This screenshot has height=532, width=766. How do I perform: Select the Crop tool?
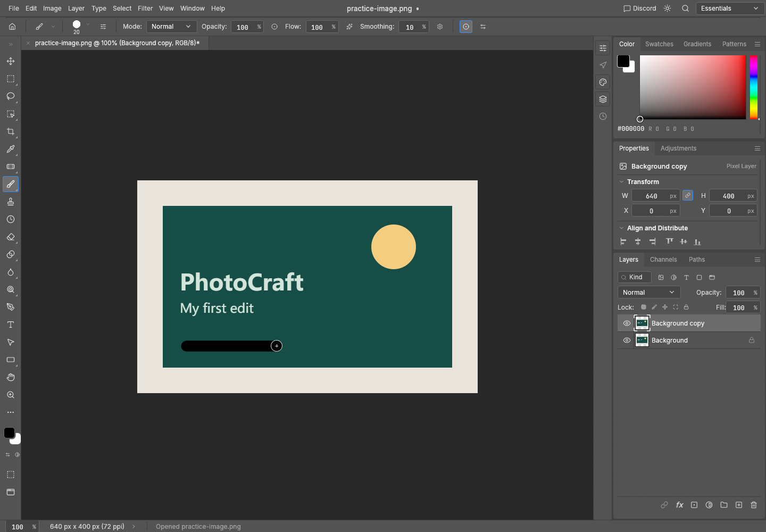[x=11, y=131]
